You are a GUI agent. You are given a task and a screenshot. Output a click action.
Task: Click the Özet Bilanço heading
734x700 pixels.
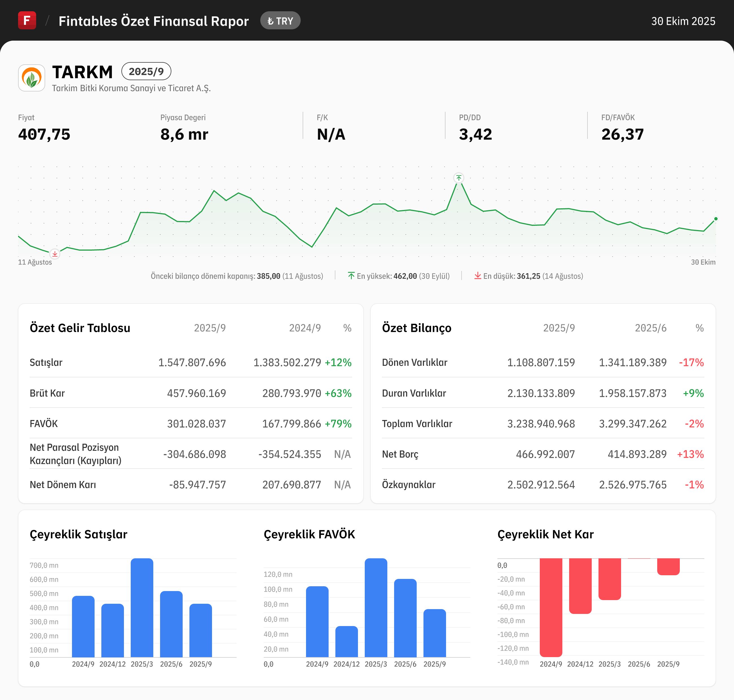[x=416, y=328]
